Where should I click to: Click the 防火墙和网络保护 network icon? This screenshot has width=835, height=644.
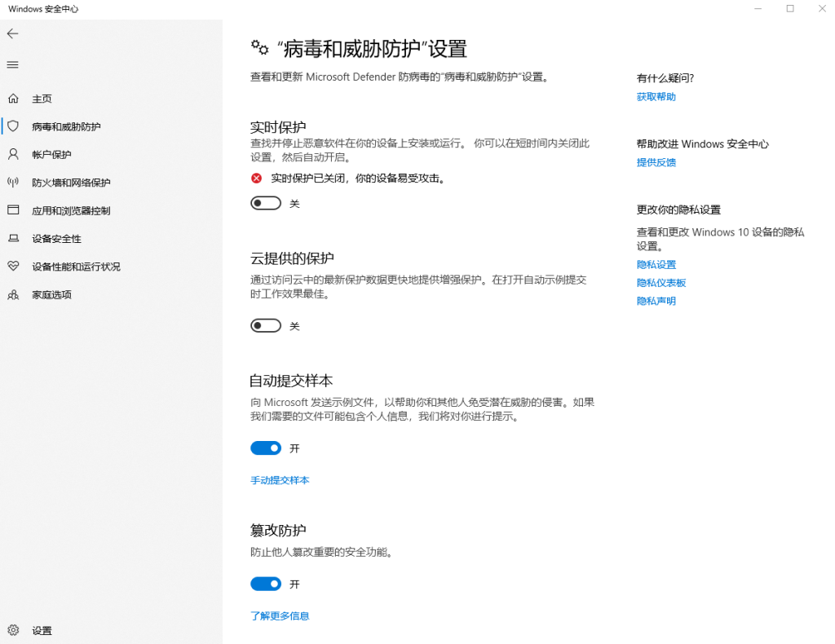tap(14, 182)
